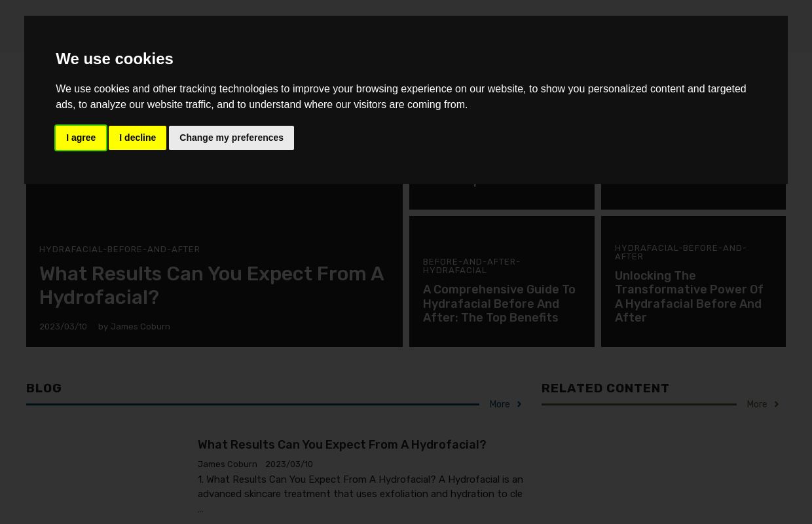
Task: Open More link in Related Content section
Action: coord(756,405)
